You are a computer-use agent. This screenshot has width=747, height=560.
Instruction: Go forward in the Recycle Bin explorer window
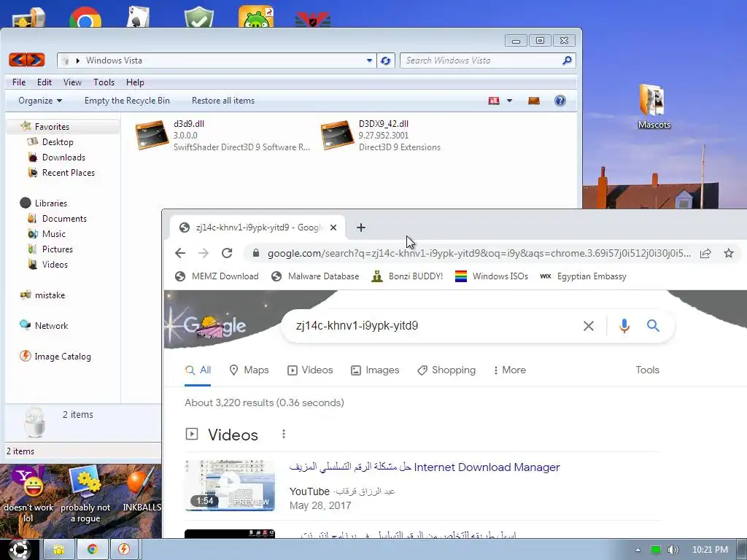pos(36,60)
